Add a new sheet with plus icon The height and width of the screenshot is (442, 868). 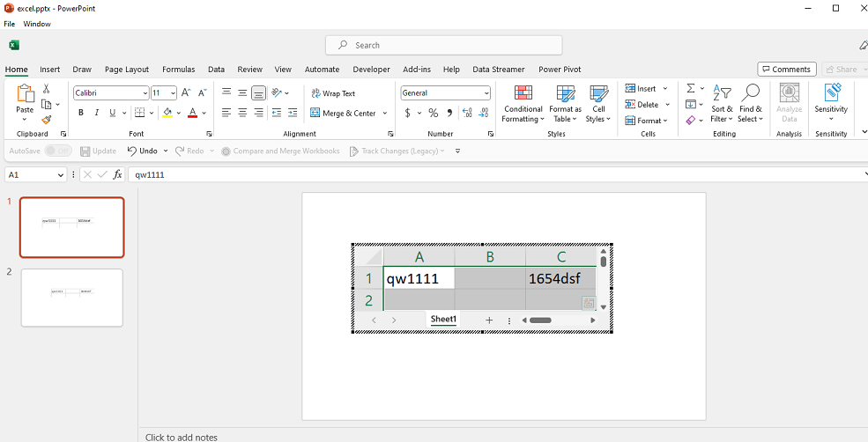pos(489,320)
